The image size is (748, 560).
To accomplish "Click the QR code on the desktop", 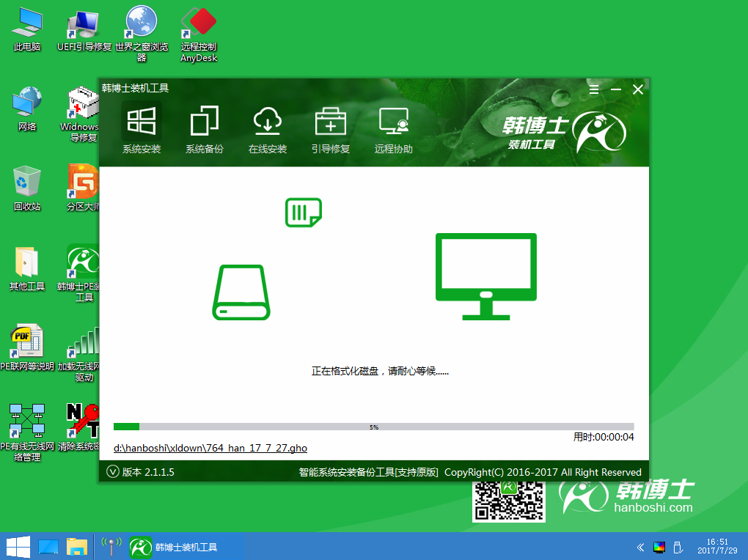I will click(x=509, y=501).
